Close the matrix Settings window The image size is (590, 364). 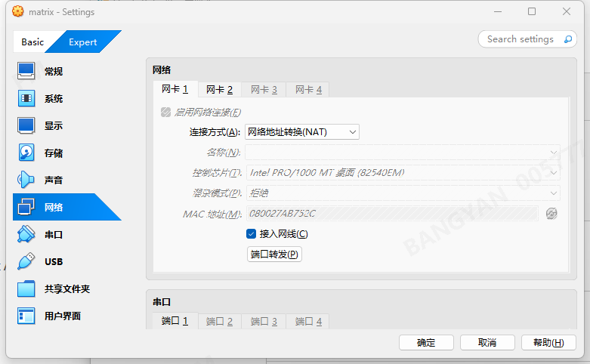(567, 11)
